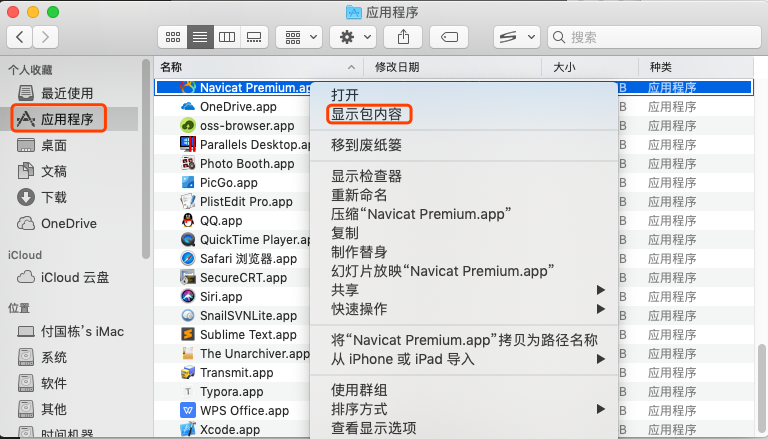Click the Siri.app icon
Image resolution: width=768 pixels, height=439 pixels.
[x=188, y=296]
